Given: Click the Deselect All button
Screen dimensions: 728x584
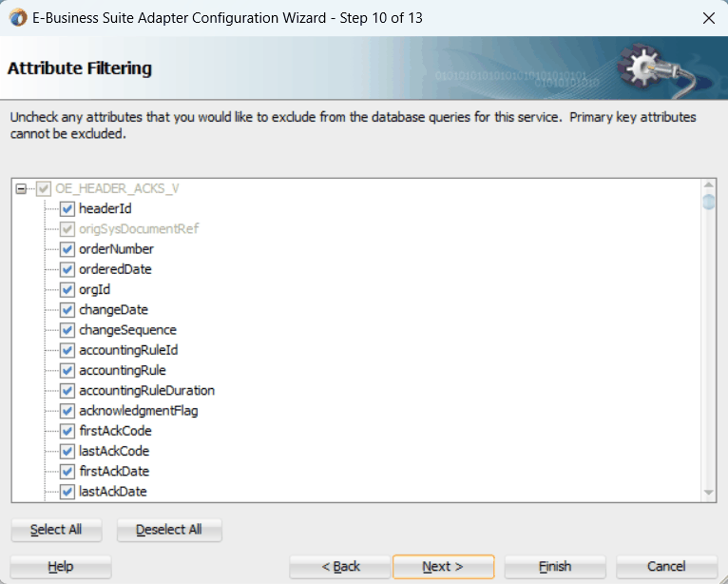Looking at the screenshot, I should pyautogui.click(x=169, y=530).
